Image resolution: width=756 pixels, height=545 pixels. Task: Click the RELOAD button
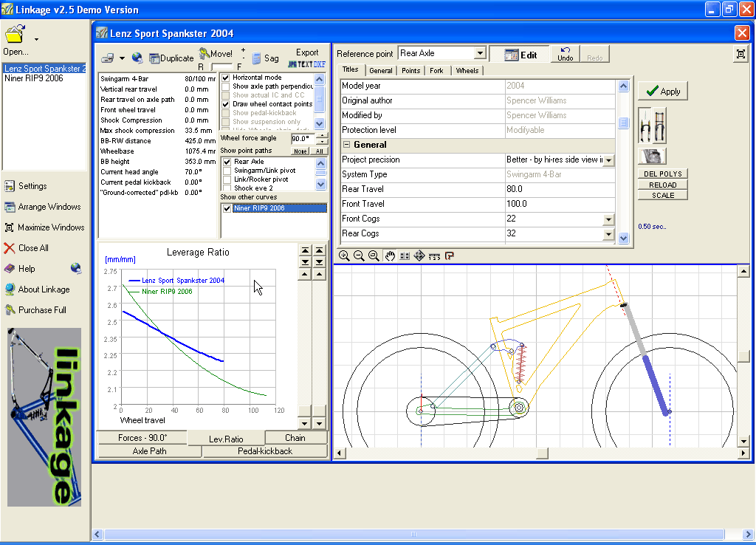(x=662, y=185)
